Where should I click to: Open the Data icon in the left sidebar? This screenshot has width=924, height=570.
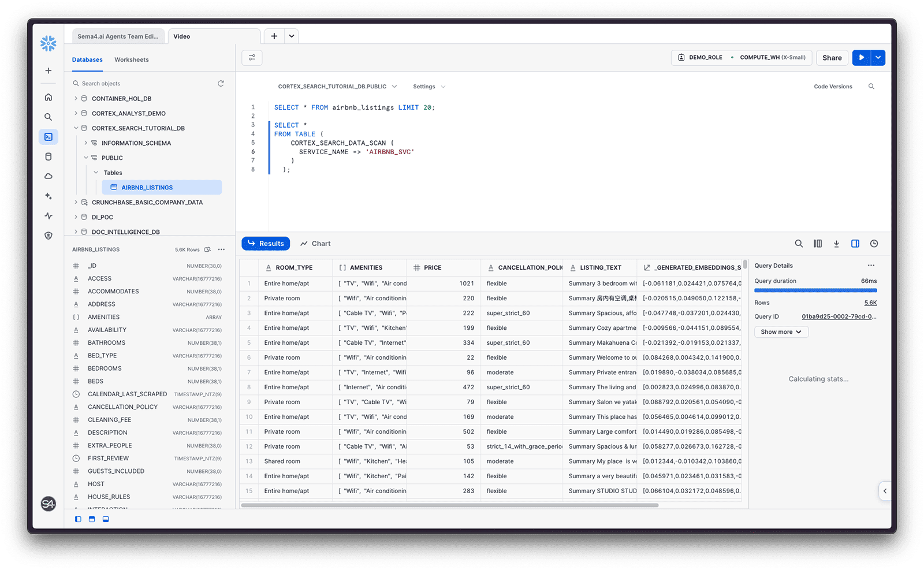point(48,156)
